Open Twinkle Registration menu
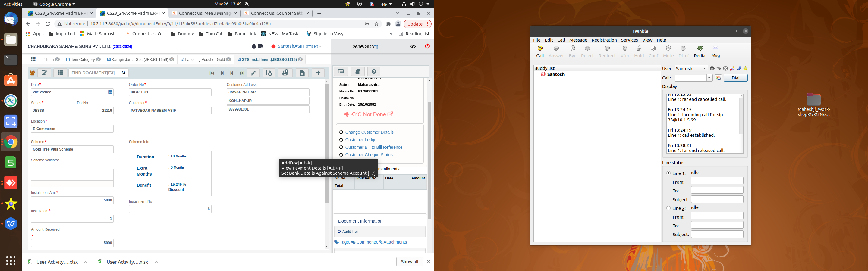Viewport: 868px width, 271px height. tap(604, 40)
